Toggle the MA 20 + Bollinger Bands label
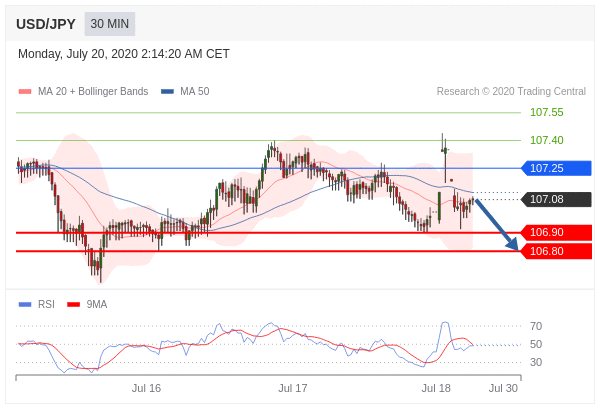Image resolution: width=601 pixels, height=409 pixels. pyautogui.click(x=93, y=91)
